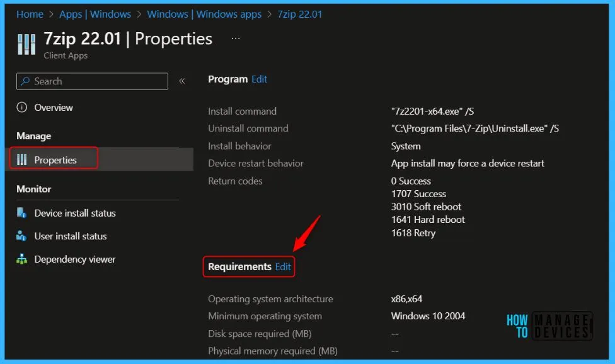Open User install status
Screen dimensions: 615x364
71,236
